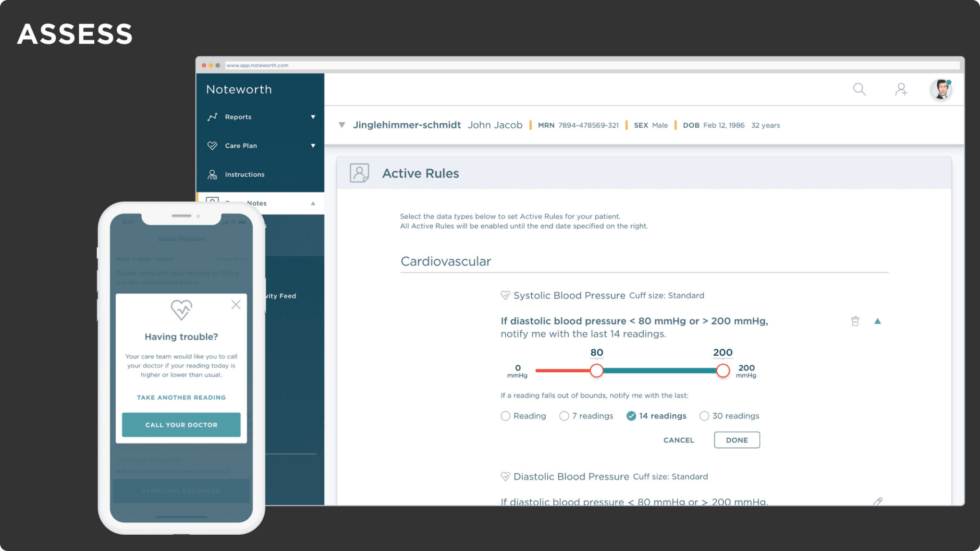Collapse the systolic rule with its triangle
This screenshot has height=551, width=980.
click(x=878, y=321)
